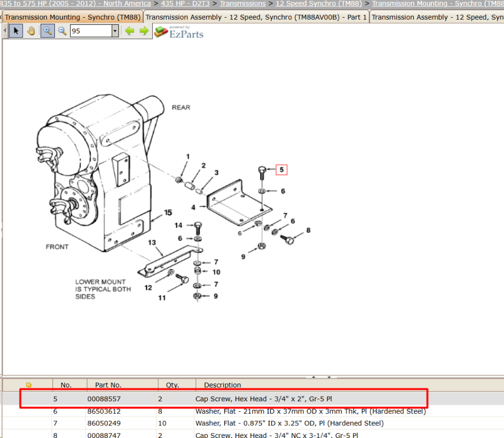Image resolution: width=504 pixels, height=438 pixels.
Task: Click the EzParts logo
Action: [179, 32]
